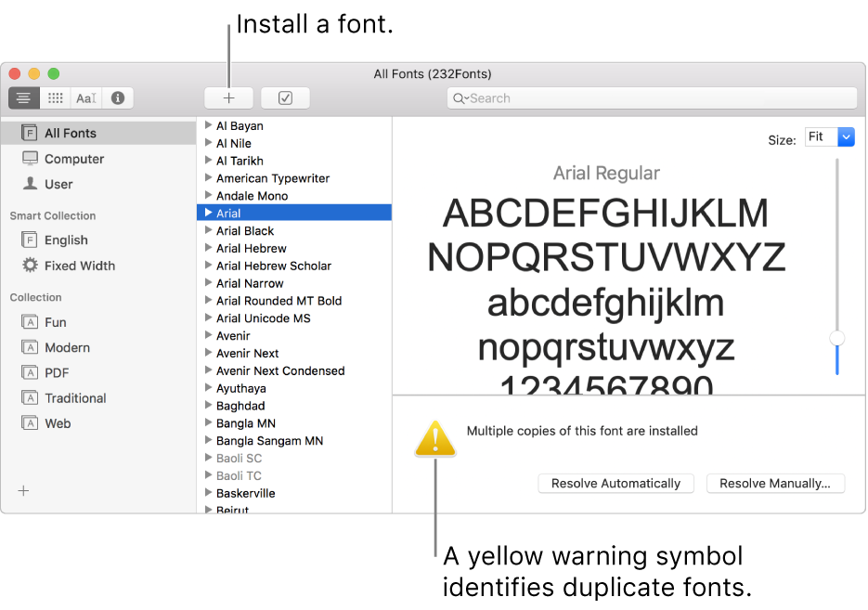Show font information with the info icon
The image size is (868, 610).
click(117, 98)
